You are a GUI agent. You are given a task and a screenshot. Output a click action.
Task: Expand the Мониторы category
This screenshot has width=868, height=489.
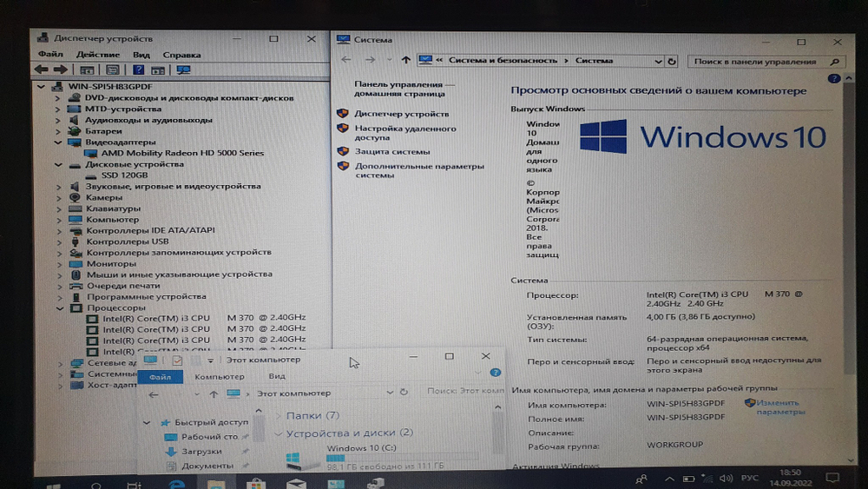pos(59,263)
